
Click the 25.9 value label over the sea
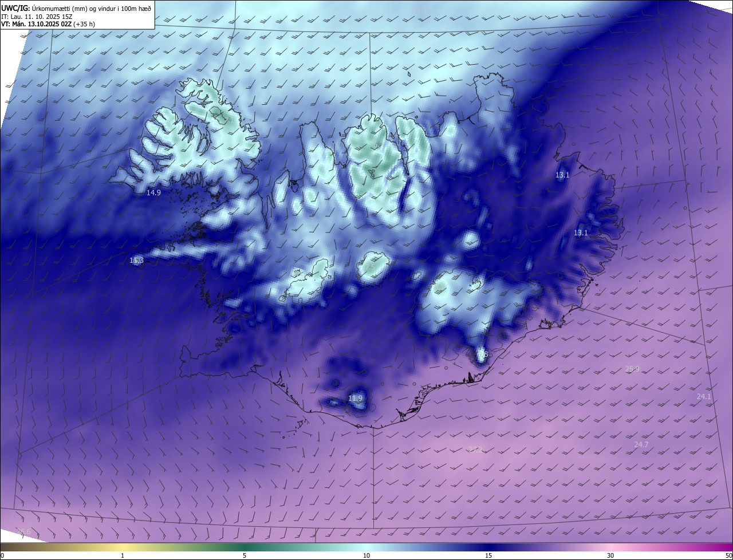632,369
